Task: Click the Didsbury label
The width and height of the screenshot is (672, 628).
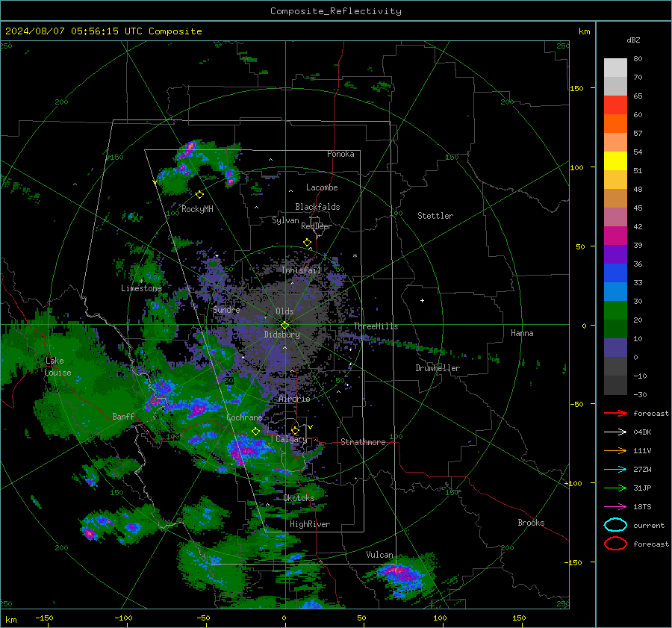Action: click(281, 335)
